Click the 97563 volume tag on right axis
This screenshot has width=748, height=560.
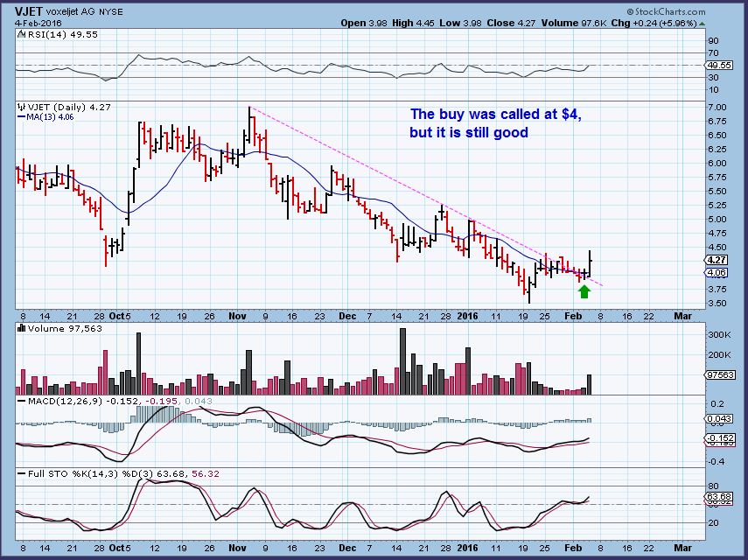click(720, 374)
